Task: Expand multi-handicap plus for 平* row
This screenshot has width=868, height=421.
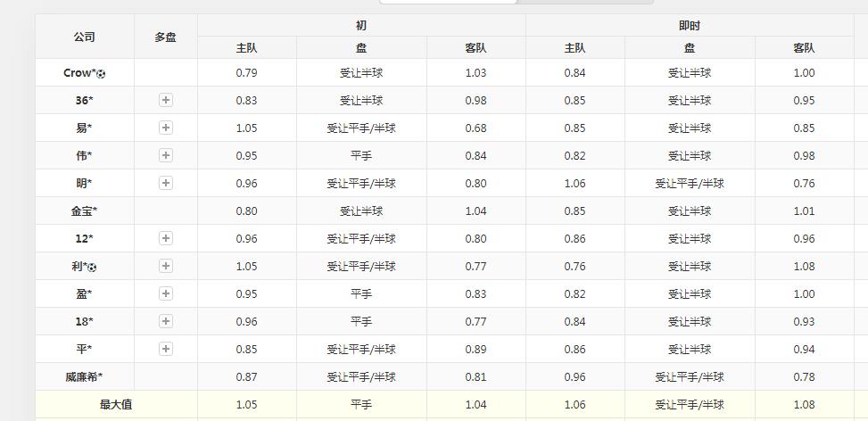Action: 166,349
